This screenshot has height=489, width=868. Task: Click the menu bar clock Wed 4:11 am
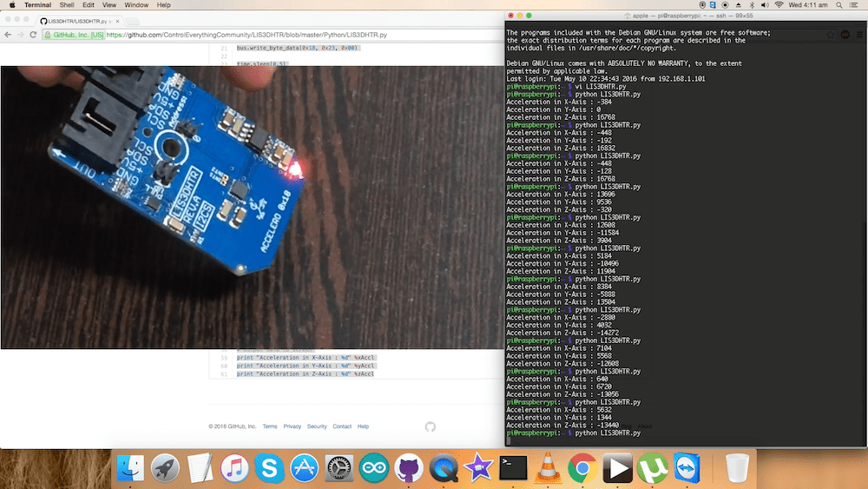[x=807, y=5]
